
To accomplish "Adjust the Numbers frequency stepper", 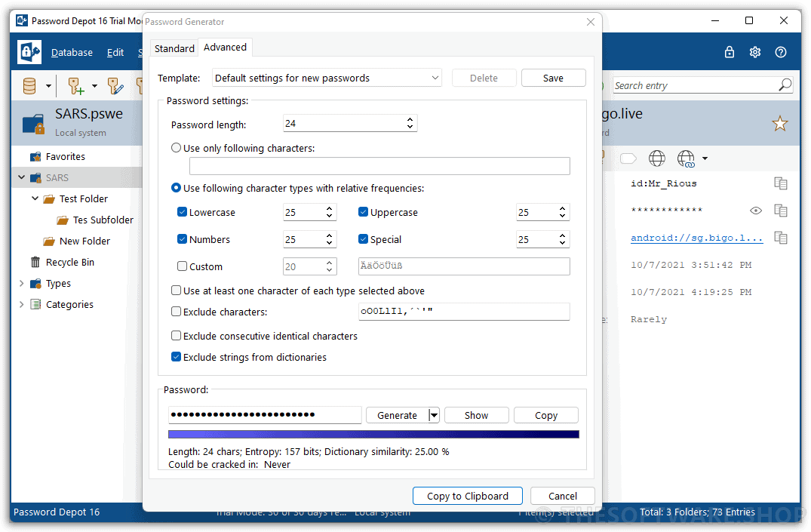I will pyautogui.click(x=329, y=239).
